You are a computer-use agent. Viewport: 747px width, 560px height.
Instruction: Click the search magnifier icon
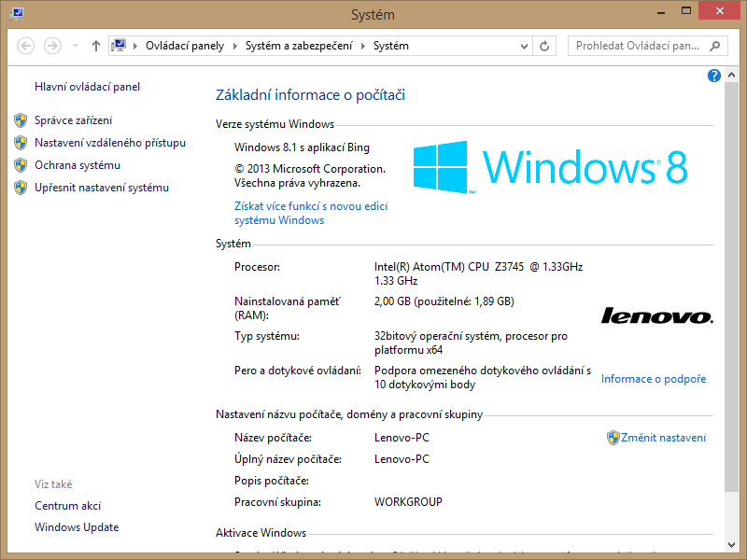click(715, 46)
